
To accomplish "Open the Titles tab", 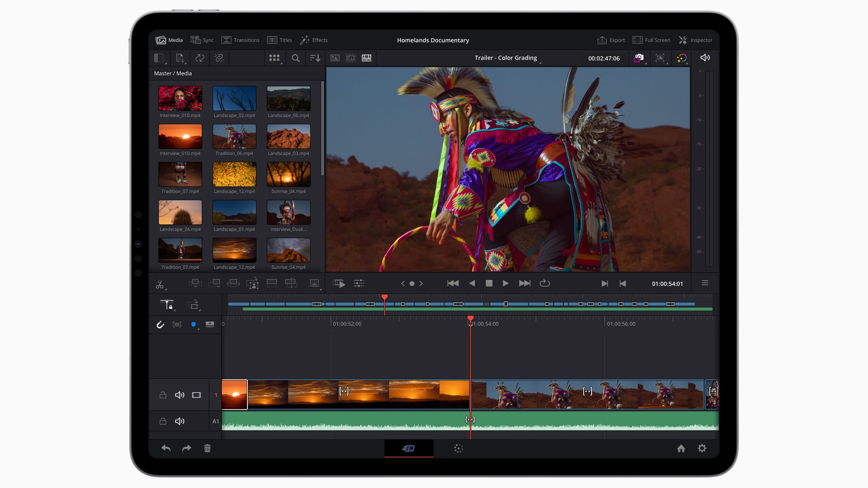I will (279, 40).
